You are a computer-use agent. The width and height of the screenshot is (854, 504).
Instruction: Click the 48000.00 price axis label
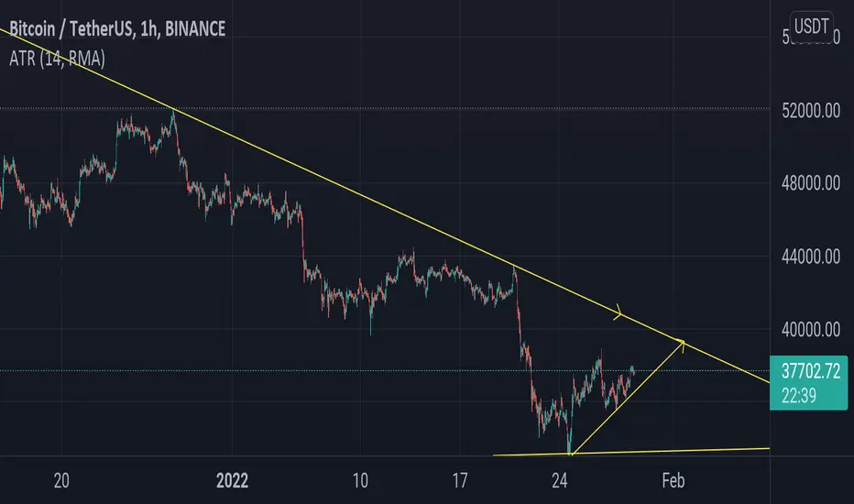(810, 183)
